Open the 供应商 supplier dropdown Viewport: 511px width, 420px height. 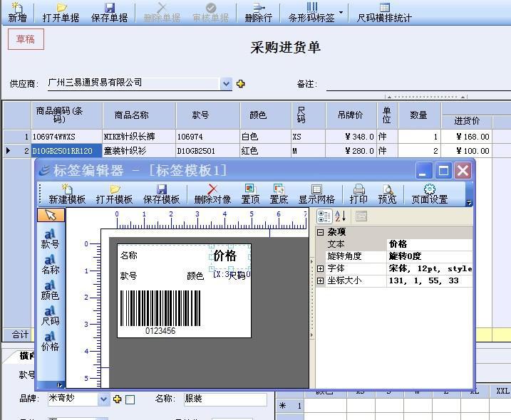pos(227,84)
